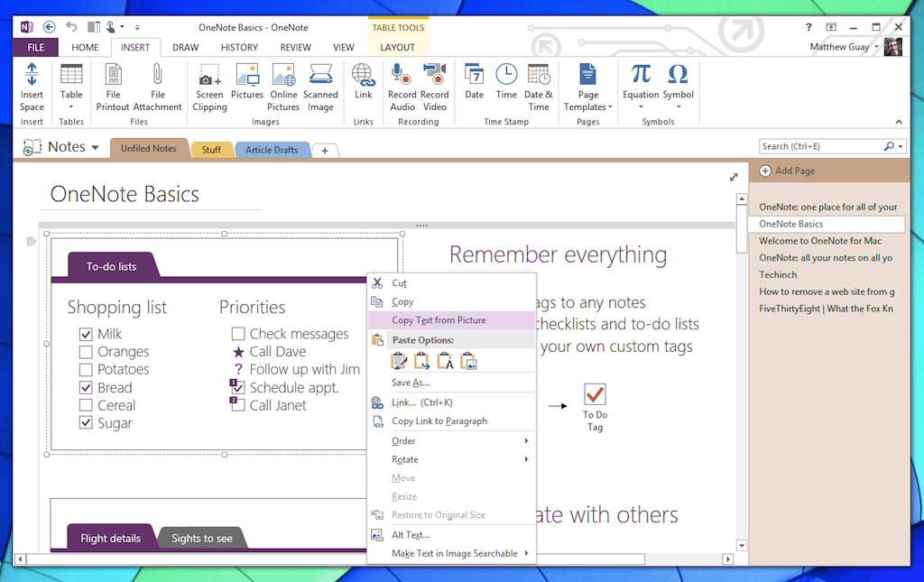The width and height of the screenshot is (924, 582).
Task: Toggle the Schedule appt. checkbox
Action: [238, 388]
